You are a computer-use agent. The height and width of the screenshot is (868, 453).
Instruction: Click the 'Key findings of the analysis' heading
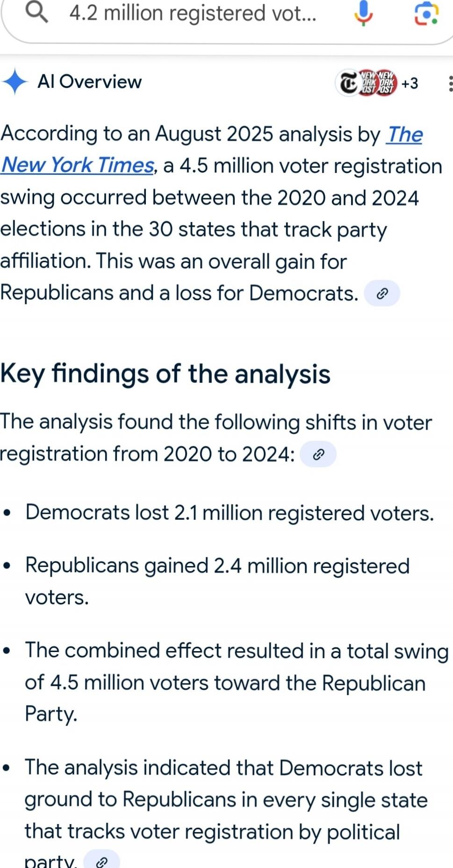point(165,374)
